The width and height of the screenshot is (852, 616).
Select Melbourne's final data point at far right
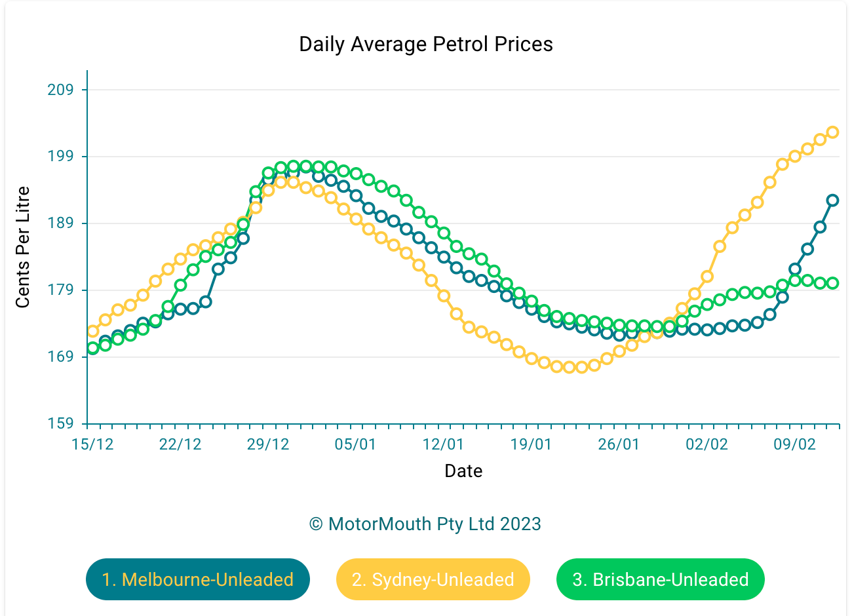[832, 201]
